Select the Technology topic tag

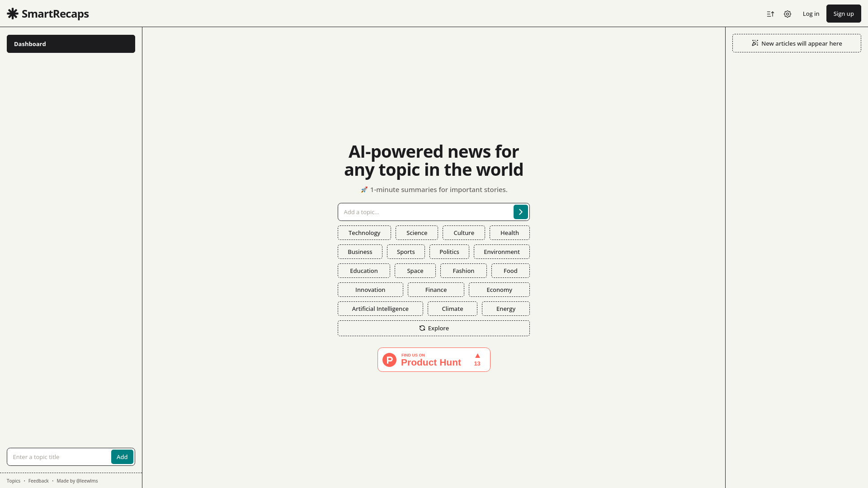tap(364, 232)
